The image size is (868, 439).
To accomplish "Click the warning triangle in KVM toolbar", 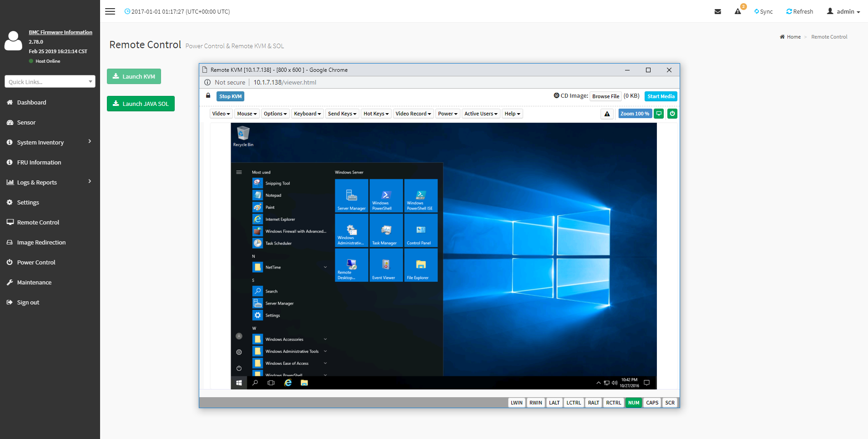I will coord(607,114).
